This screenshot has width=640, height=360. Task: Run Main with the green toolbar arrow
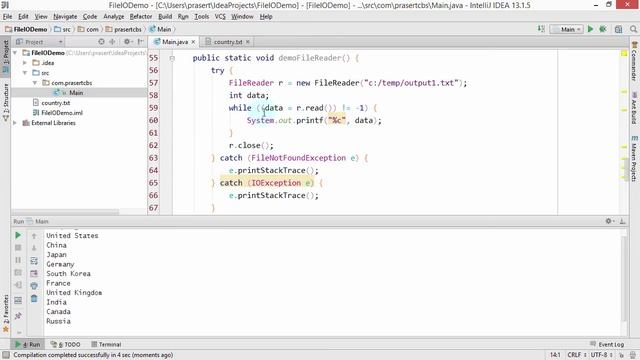[x=590, y=29]
